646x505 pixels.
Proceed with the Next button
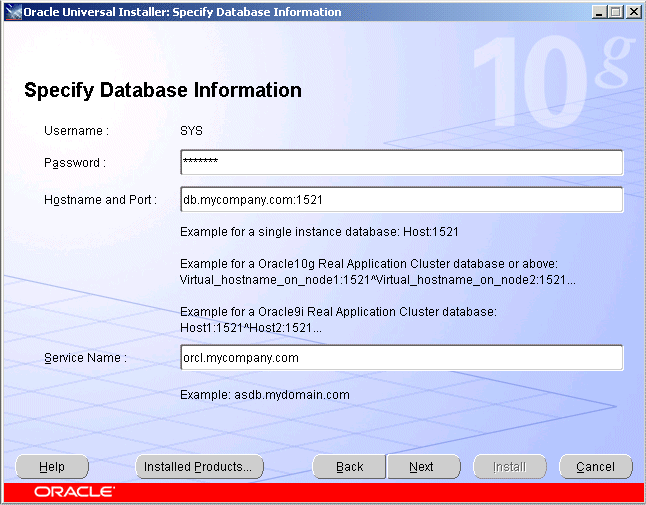(x=424, y=467)
